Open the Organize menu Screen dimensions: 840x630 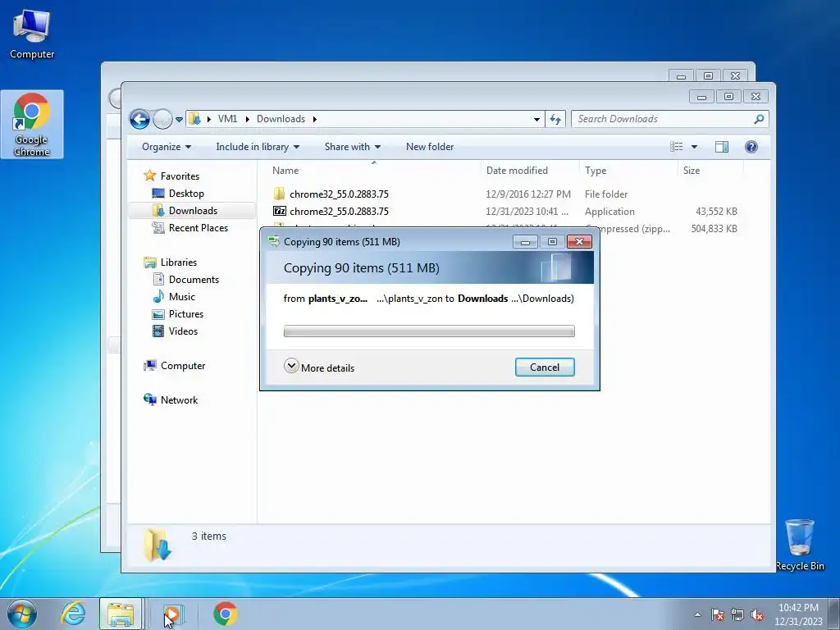pyautogui.click(x=166, y=147)
